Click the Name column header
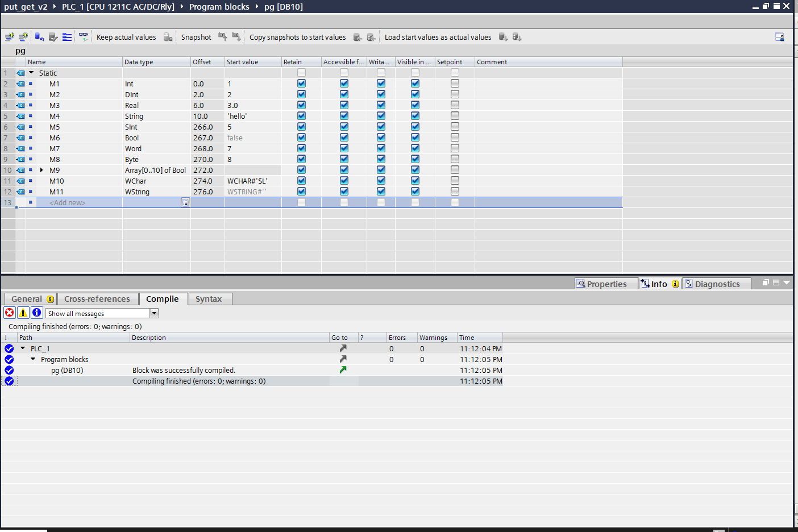The height and width of the screenshot is (532, 798). [x=74, y=62]
